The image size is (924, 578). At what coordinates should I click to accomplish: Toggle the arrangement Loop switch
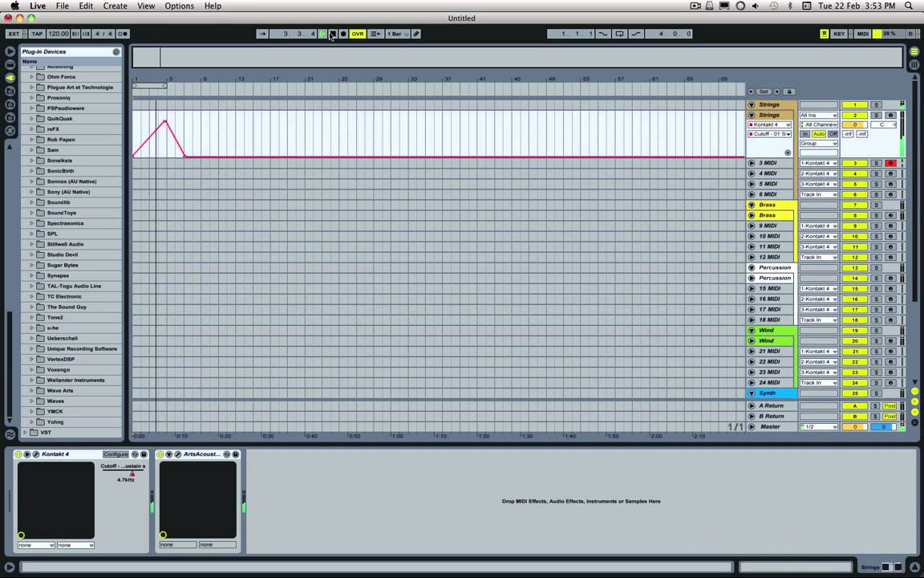619,34
